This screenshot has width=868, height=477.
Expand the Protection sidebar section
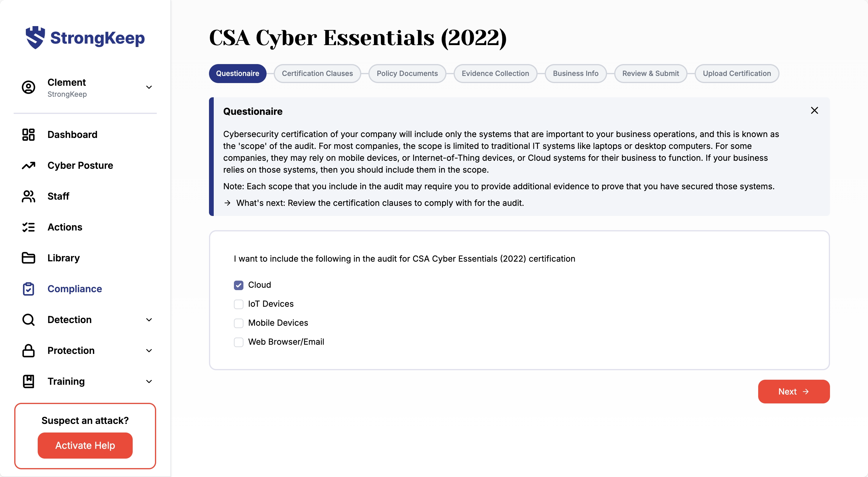click(x=149, y=350)
